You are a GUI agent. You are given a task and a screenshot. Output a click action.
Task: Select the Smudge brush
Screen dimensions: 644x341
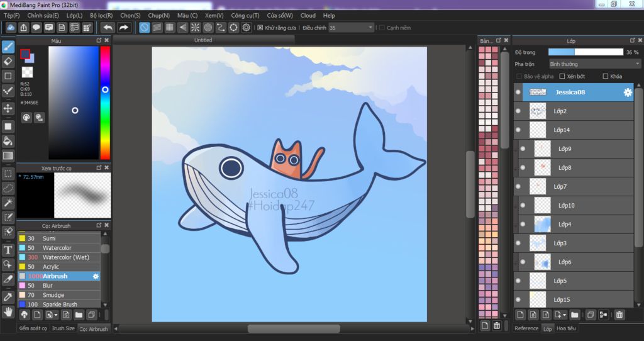(58, 295)
